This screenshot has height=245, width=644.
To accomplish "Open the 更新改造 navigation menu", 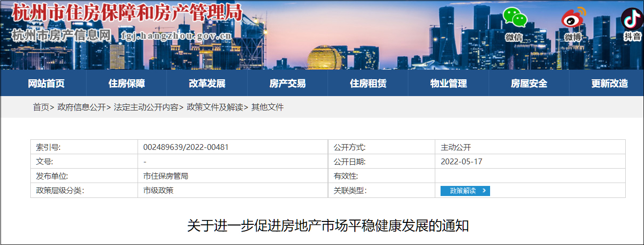I will point(609,83).
